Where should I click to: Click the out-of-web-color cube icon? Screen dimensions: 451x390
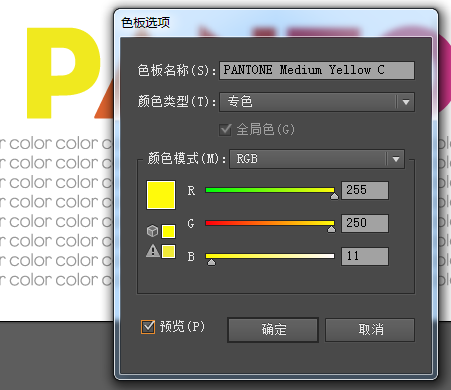(x=152, y=231)
